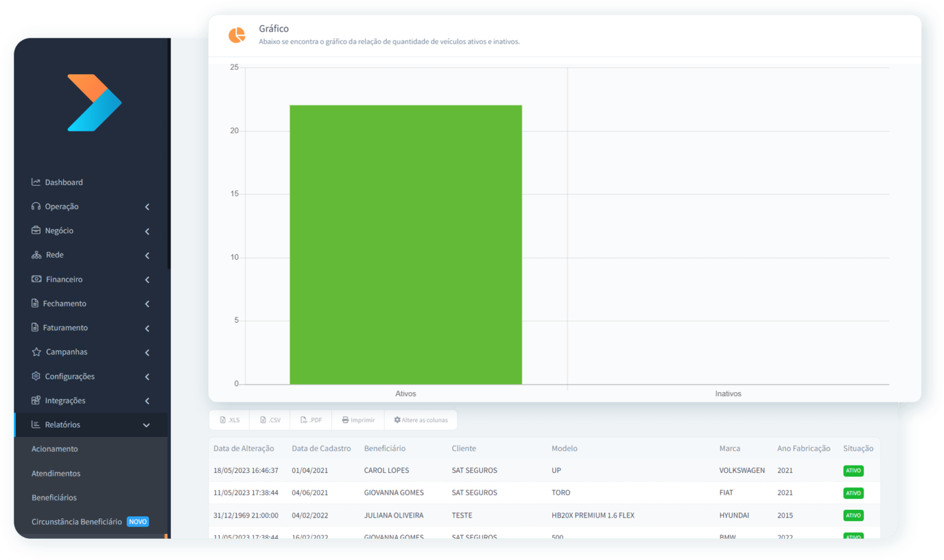Sort by Data de Cadastro column header
Screen dimensions: 944x560
(321, 449)
